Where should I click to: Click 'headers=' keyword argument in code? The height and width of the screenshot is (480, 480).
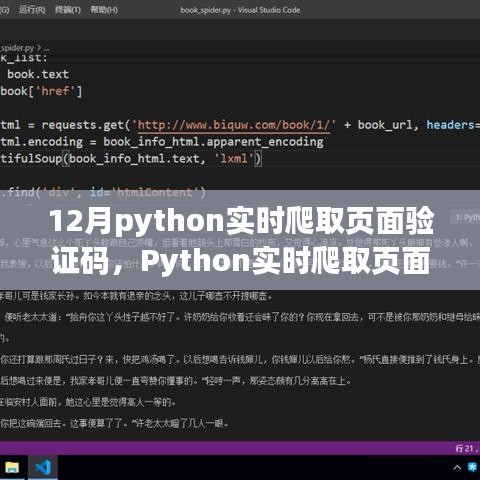(453, 125)
